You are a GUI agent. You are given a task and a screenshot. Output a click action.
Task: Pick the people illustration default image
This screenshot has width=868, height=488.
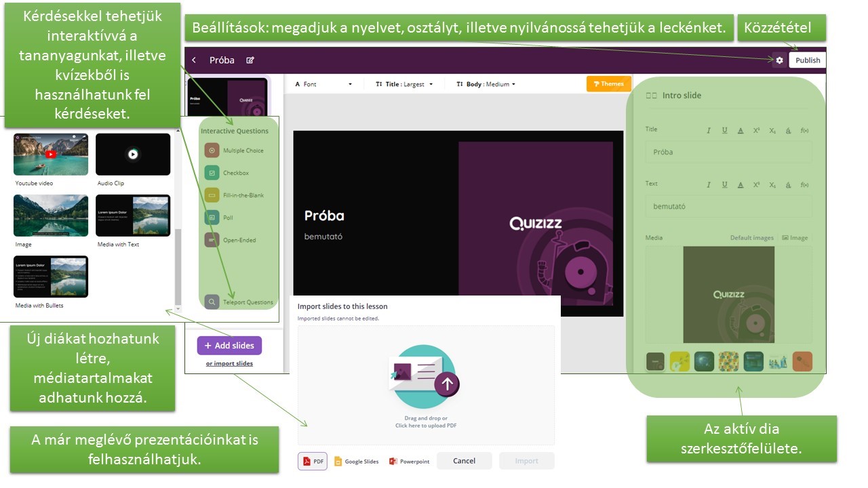click(x=778, y=361)
